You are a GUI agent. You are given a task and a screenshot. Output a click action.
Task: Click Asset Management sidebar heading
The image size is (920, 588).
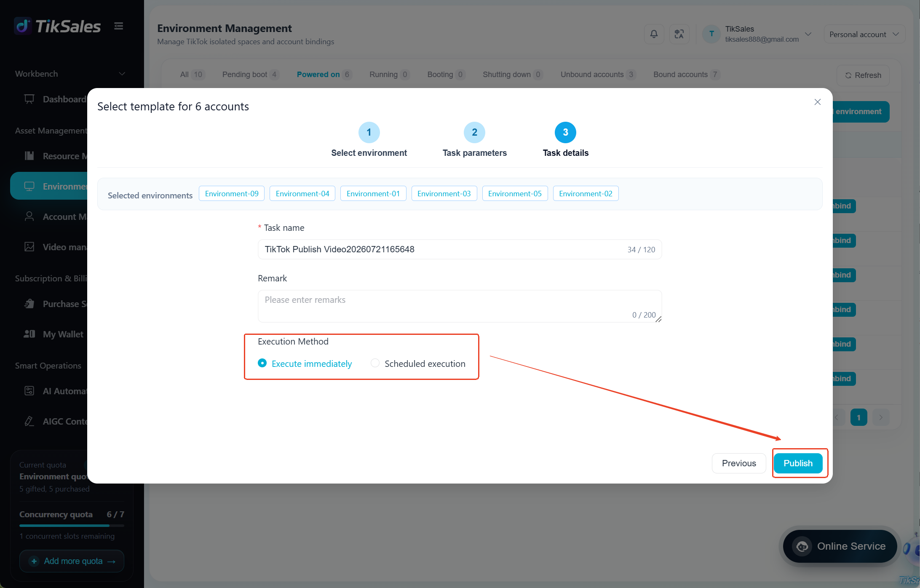[x=51, y=131]
